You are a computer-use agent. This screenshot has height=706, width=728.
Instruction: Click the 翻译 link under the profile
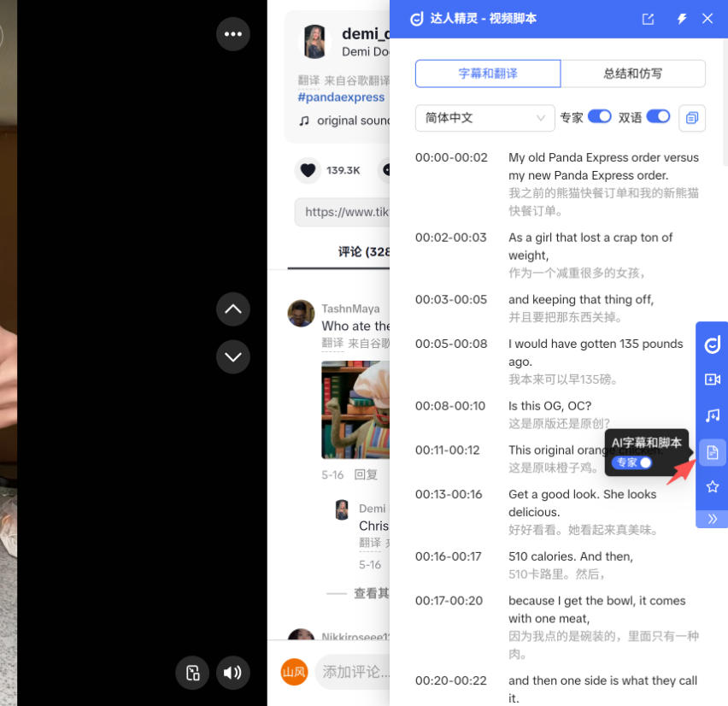point(308,80)
